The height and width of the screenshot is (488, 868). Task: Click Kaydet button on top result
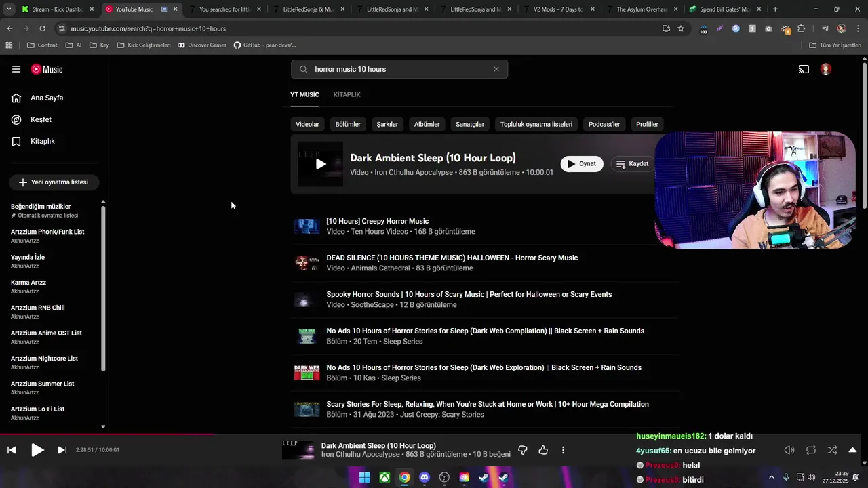point(632,164)
